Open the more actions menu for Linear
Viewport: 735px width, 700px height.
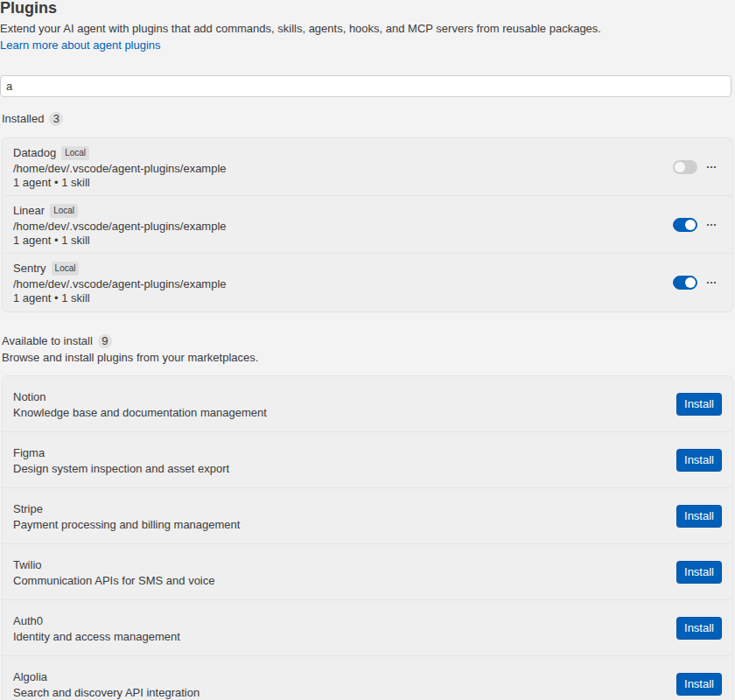tap(711, 225)
